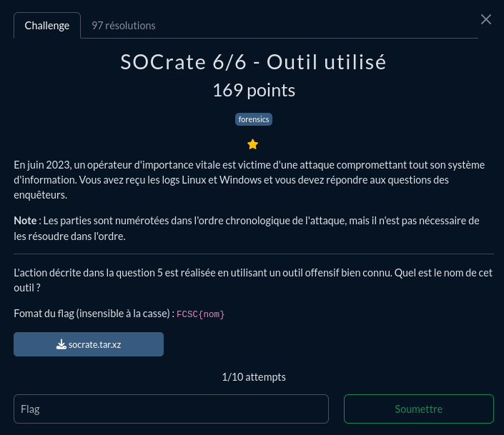
Task: Click the 'Fomat du flag' label text
Action: pyautogui.click(x=94, y=314)
